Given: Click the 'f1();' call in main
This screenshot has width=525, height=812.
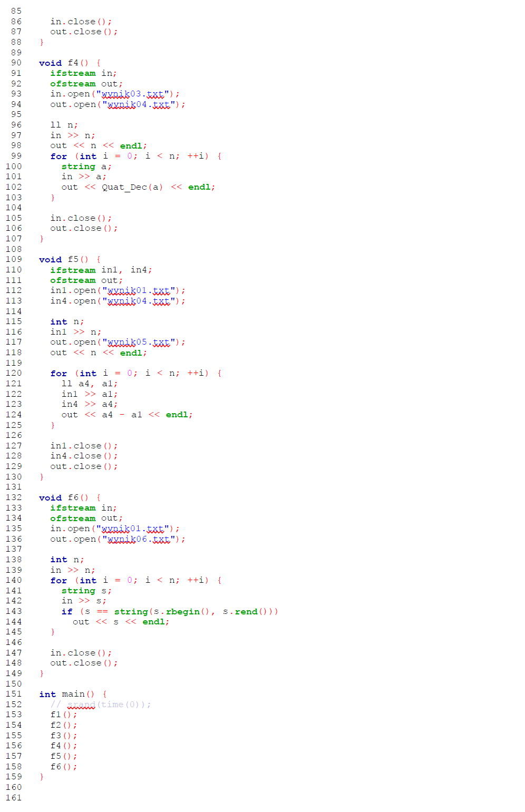Looking at the screenshot, I should (x=64, y=715).
